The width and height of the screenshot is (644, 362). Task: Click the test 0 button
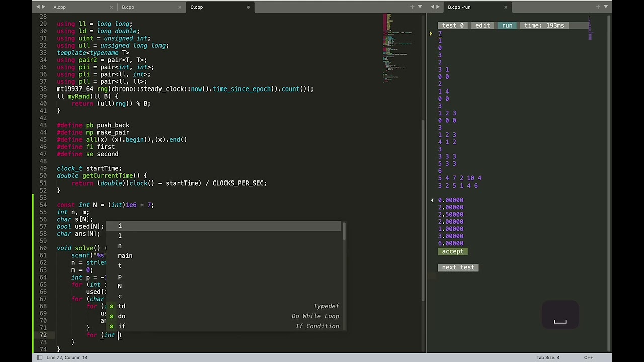point(453,25)
